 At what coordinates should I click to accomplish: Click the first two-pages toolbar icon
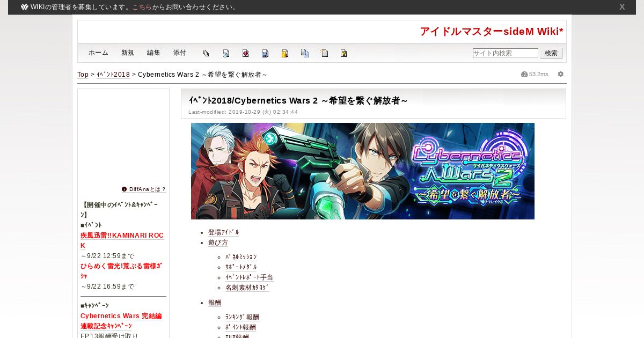(206, 53)
